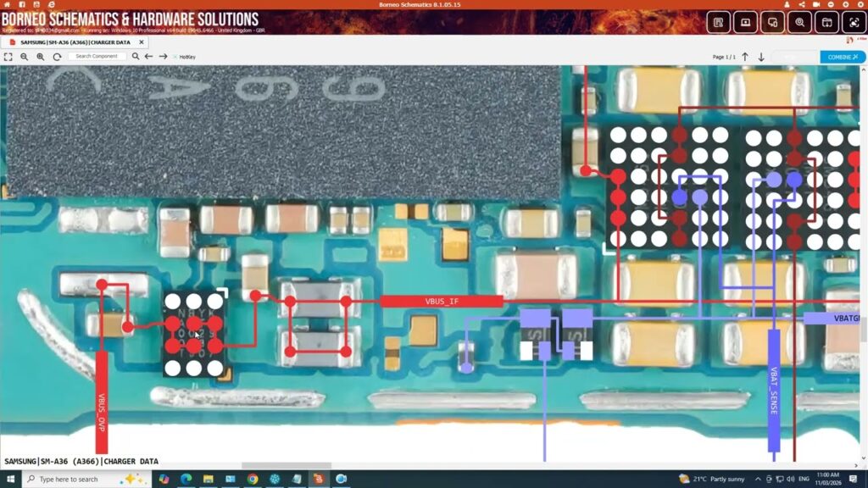868x488 pixels.
Task: Go back with the left arrow
Action: pos(149,57)
